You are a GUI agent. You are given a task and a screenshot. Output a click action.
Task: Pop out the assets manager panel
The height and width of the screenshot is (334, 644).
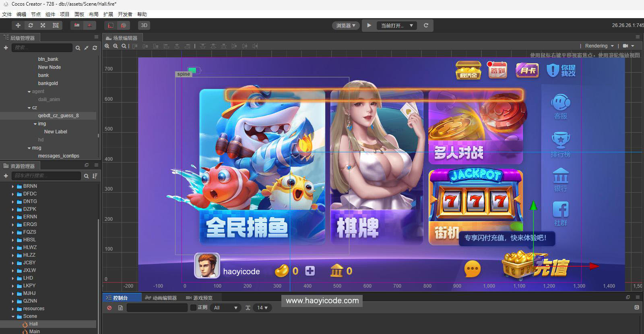coord(86,165)
